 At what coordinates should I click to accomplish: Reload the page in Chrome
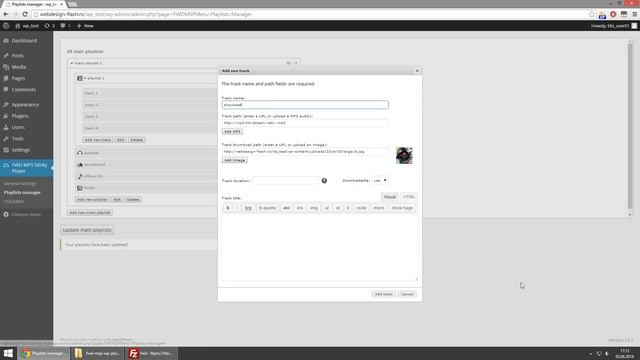(x=25, y=14)
